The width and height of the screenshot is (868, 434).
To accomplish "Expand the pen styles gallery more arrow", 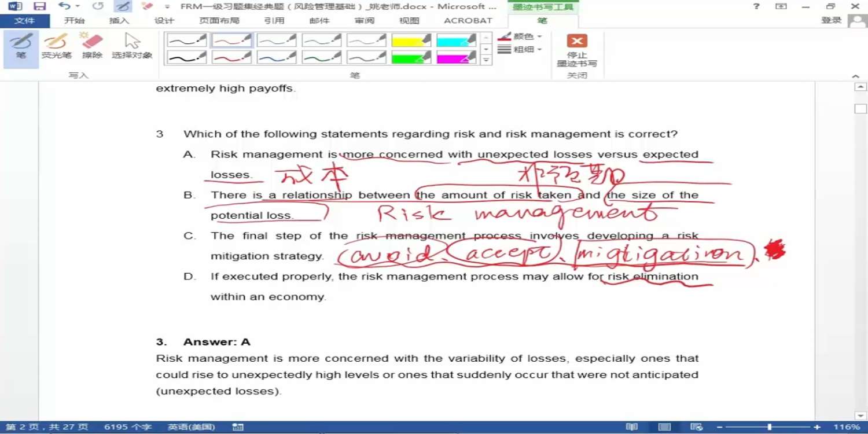I will click(487, 60).
